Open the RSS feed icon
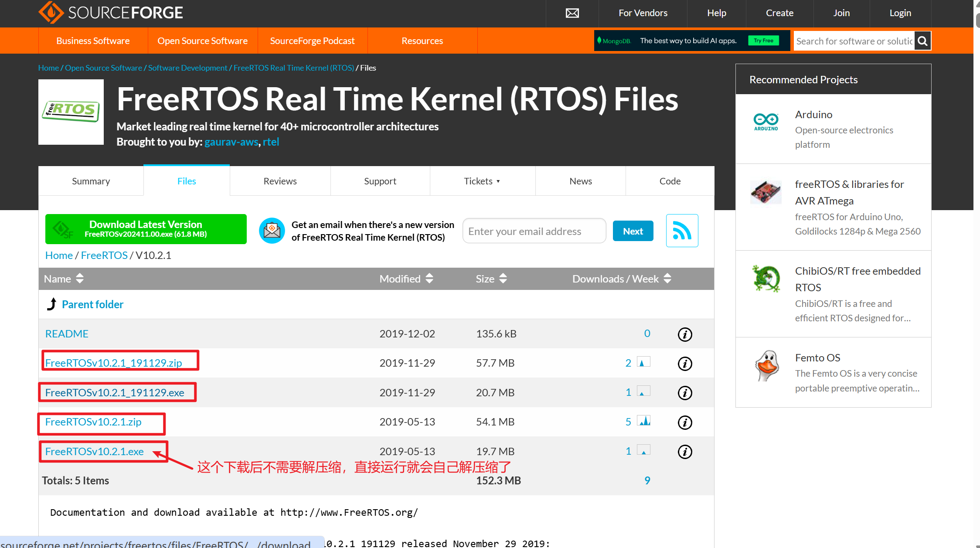This screenshot has width=980, height=548. point(682,231)
